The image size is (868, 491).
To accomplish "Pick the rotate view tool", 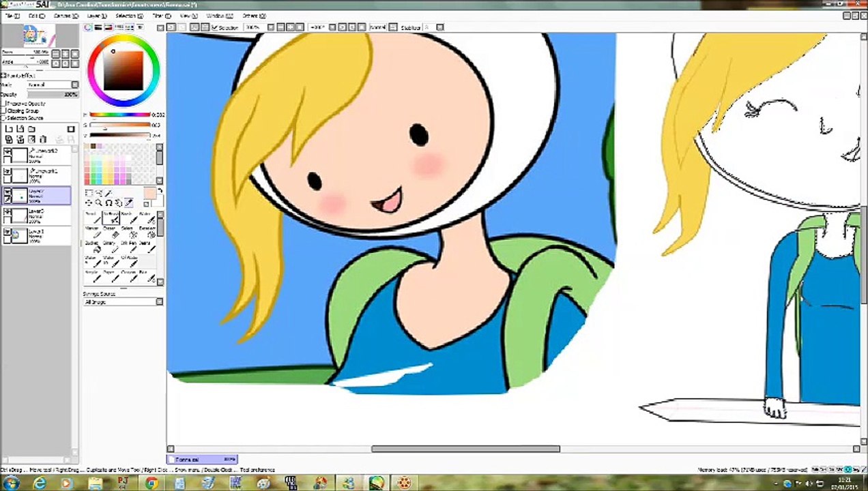I will [108, 203].
